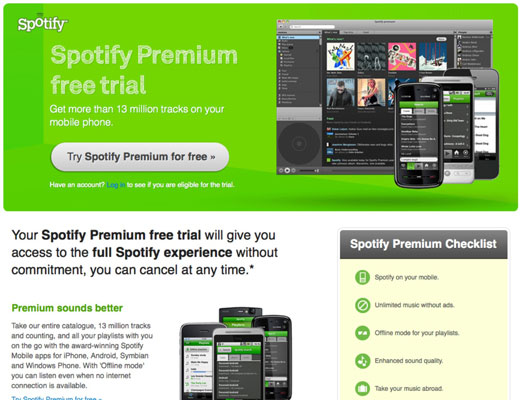The image size is (521, 400).
Task: Click the suitcase icon for music abroad
Action: [362, 388]
